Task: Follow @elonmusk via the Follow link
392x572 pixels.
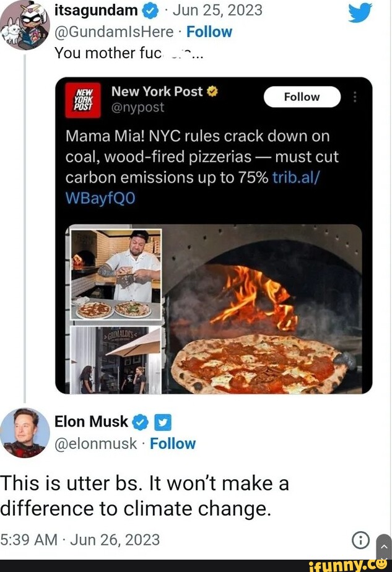Action: click(173, 443)
